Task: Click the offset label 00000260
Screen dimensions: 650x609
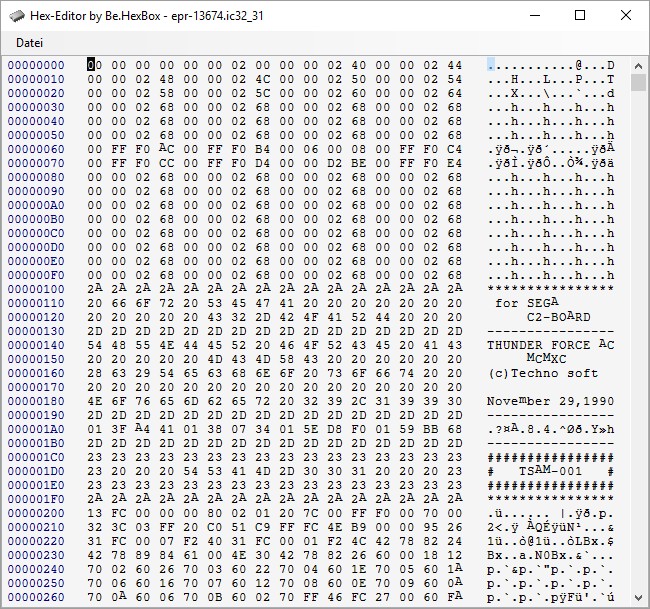Action: (x=36, y=597)
